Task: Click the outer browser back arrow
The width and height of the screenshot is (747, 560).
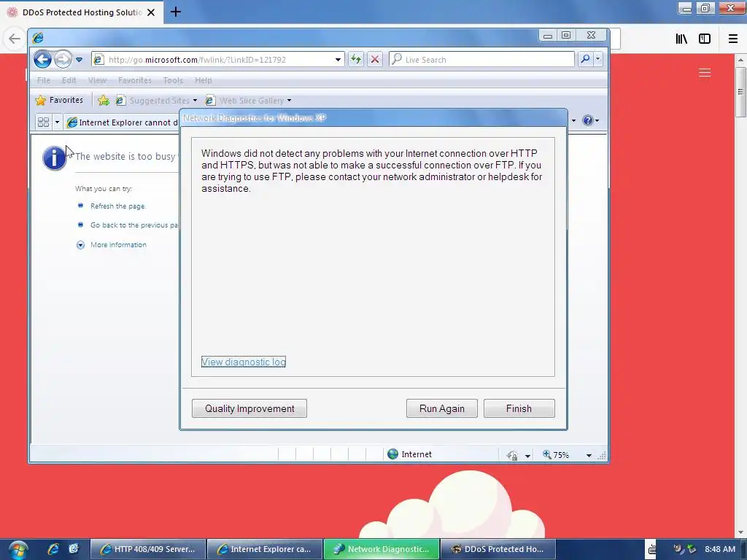Action: point(15,39)
